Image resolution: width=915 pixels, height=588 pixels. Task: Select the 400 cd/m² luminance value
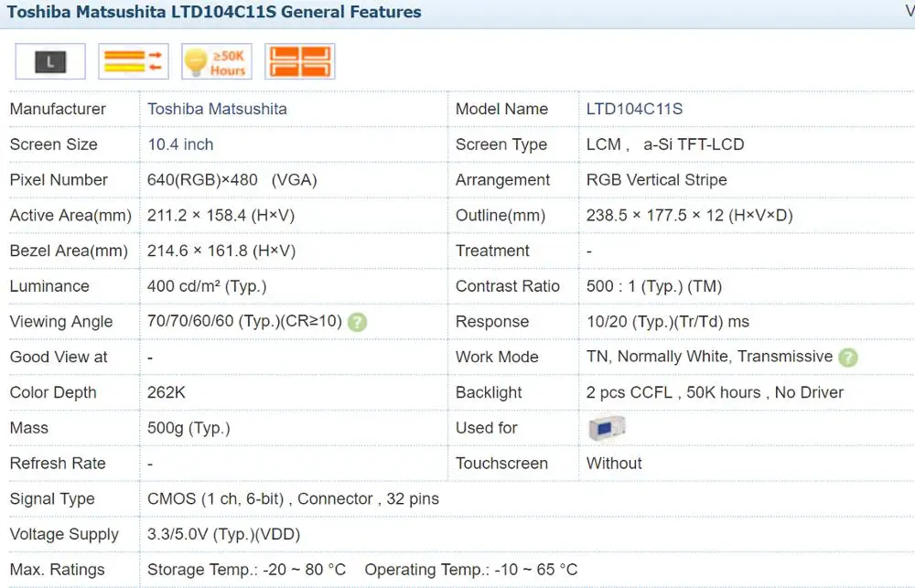coord(207,286)
